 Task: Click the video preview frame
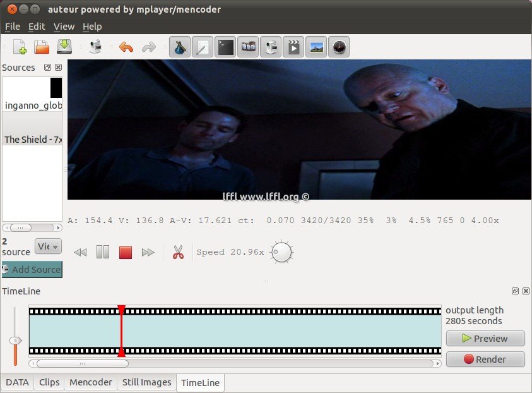(x=299, y=130)
